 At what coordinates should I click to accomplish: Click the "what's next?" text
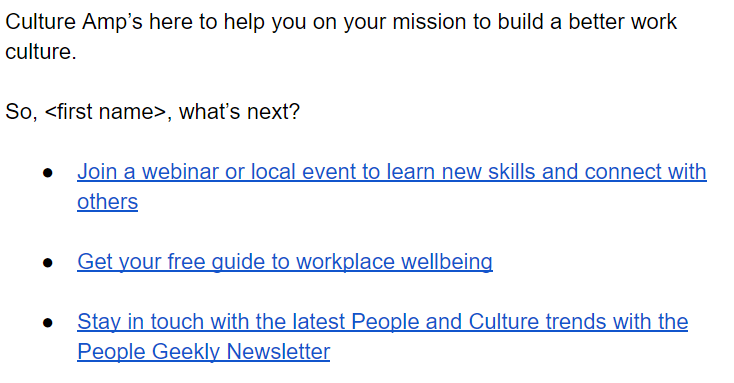pos(239,112)
